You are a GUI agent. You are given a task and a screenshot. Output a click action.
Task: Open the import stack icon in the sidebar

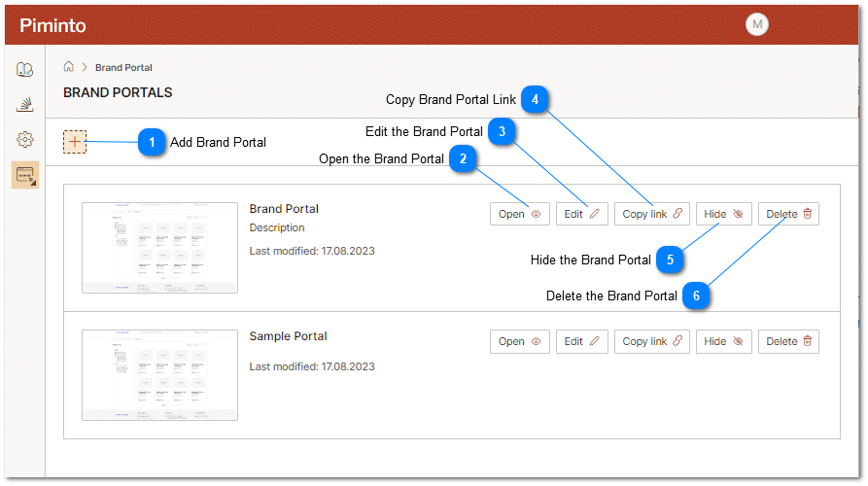25,104
